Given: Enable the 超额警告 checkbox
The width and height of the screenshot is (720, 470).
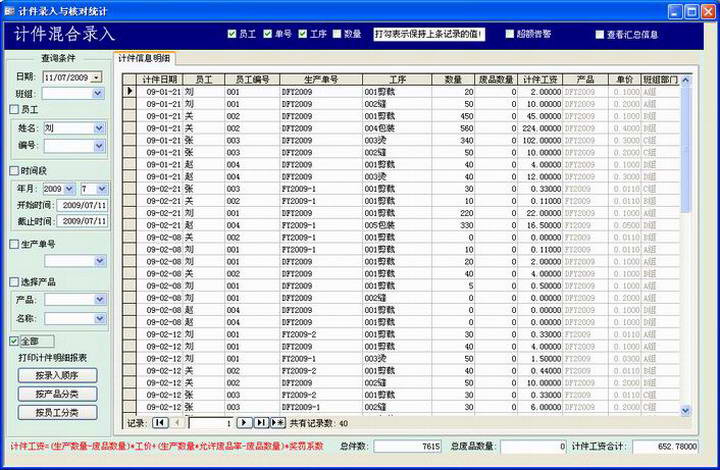Looking at the screenshot, I should click(x=510, y=34).
